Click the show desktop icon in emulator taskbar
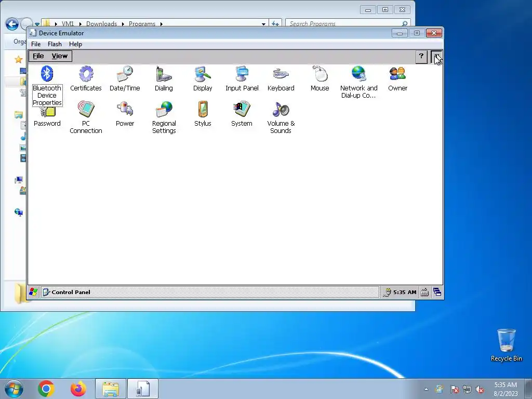Viewport: 532px width, 399px height. click(x=437, y=292)
